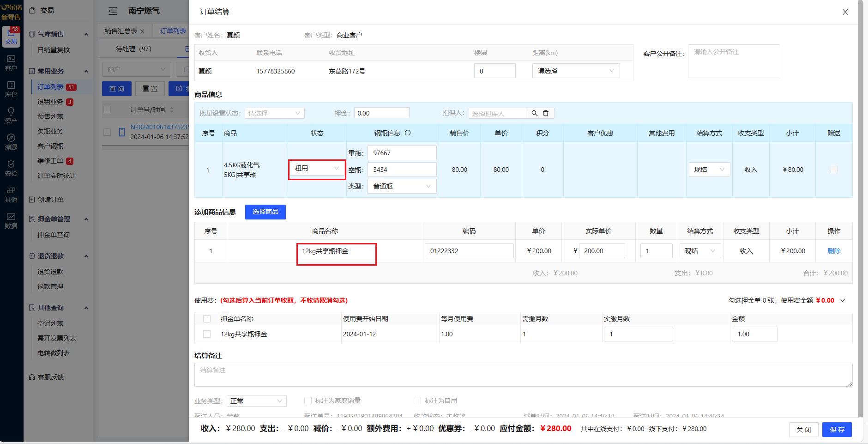Viewport: 868px width, 444px height.
Task: Click the 选择商品 button
Action: pos(265,212)
